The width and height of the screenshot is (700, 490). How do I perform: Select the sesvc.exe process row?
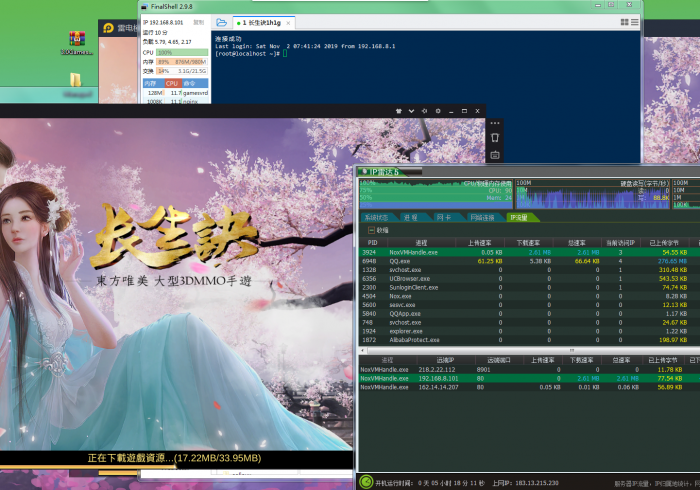pyautogui.click(x=529, y=305)
